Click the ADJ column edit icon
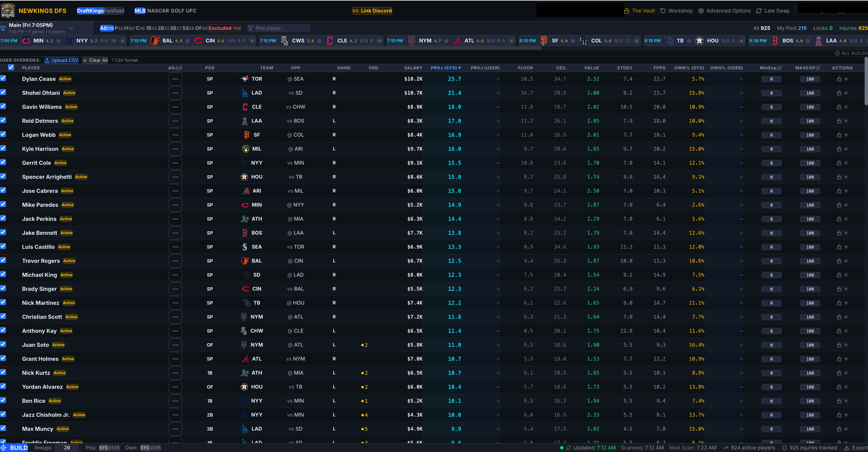Viewport: 868px width, 452px height. click(x=180, y=68)
